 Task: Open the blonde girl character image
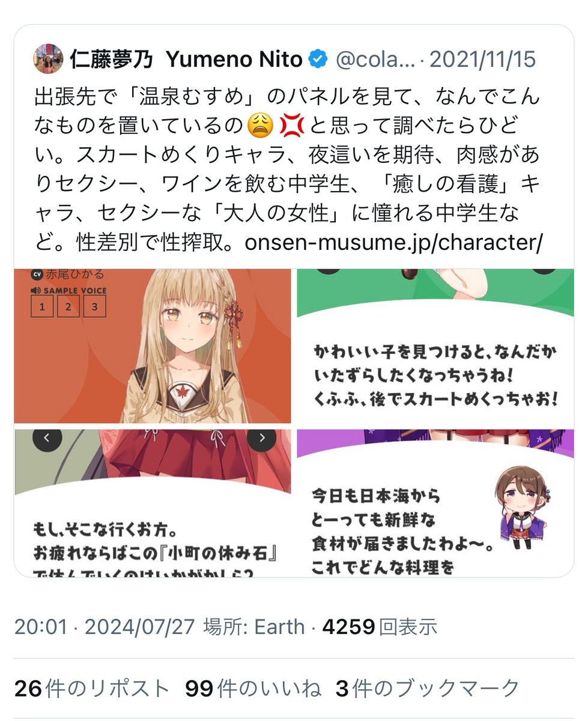tap(153, 346)
